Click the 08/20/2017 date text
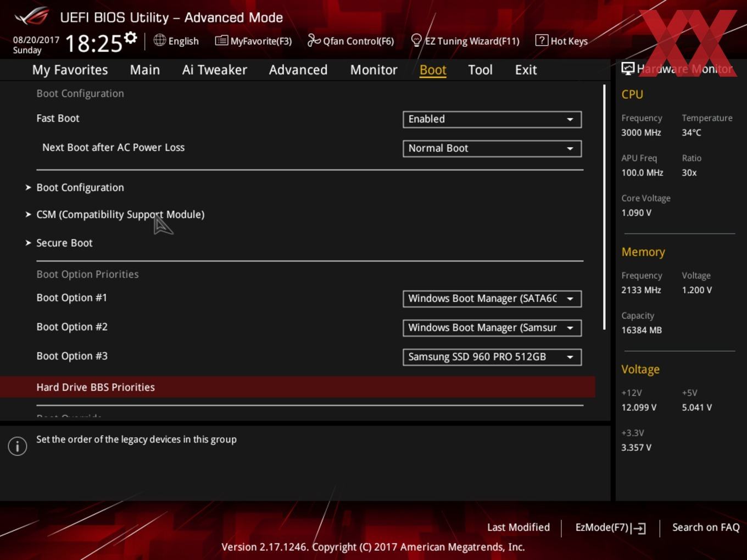The image size is (747, 560). [36, 40]
